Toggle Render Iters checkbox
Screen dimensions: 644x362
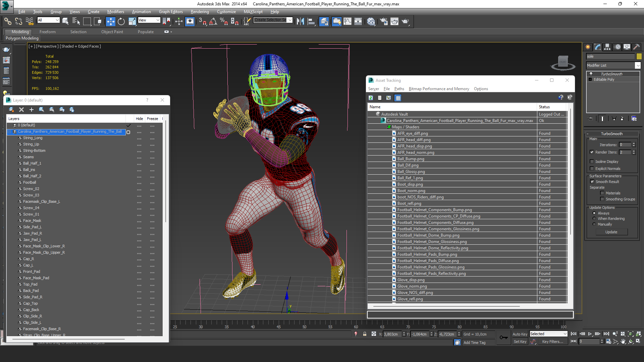pyautogui.click(x=592, y=152)
